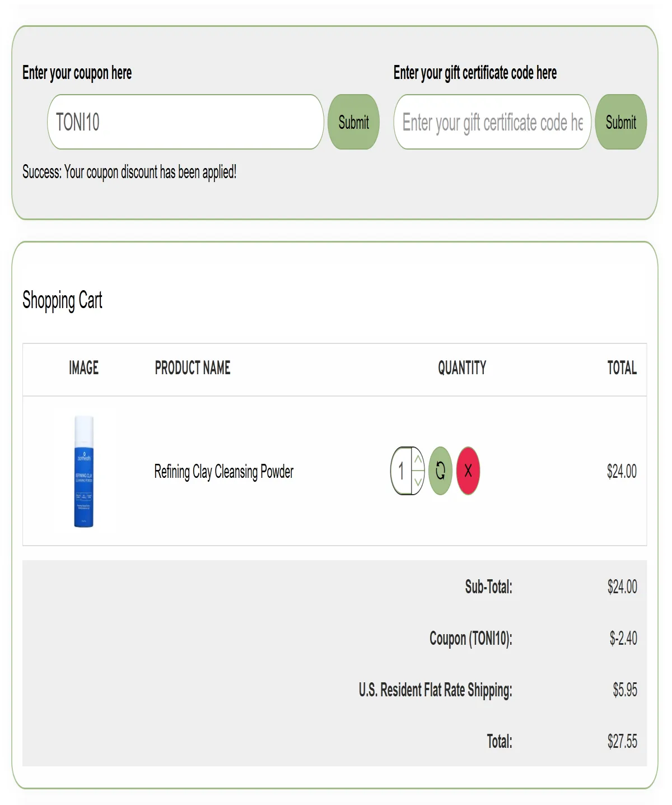
Task: Submit the TONI10 coupon code
Action: pos(353,123)
